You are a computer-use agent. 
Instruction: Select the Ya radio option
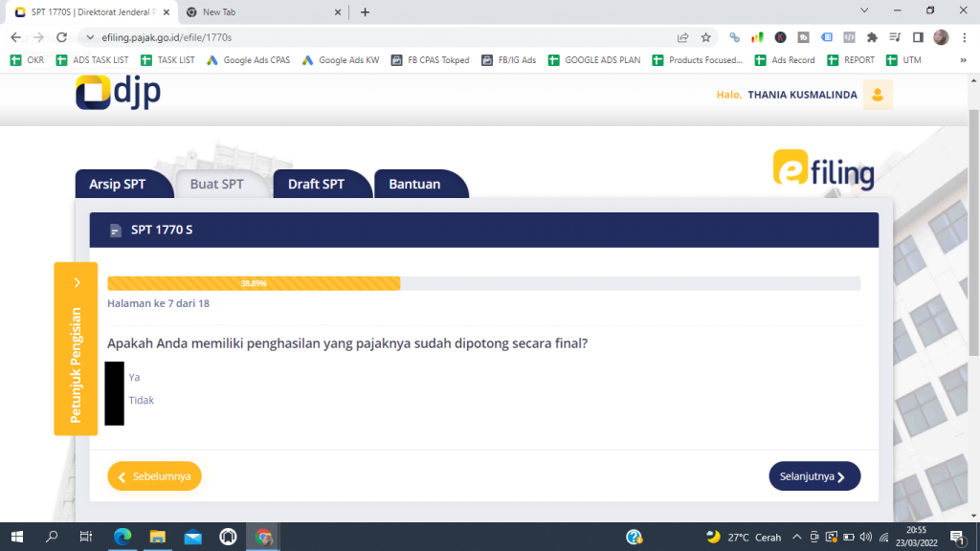[x=115, y=377]
